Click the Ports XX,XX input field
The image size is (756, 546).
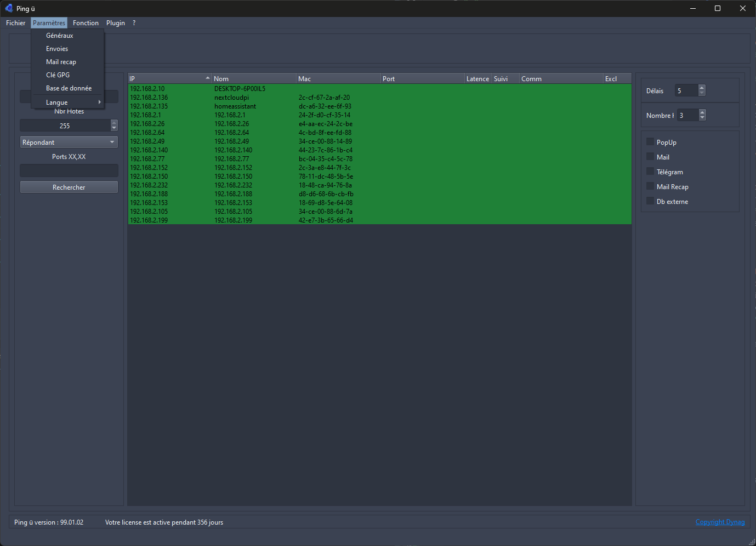[69, 171]
